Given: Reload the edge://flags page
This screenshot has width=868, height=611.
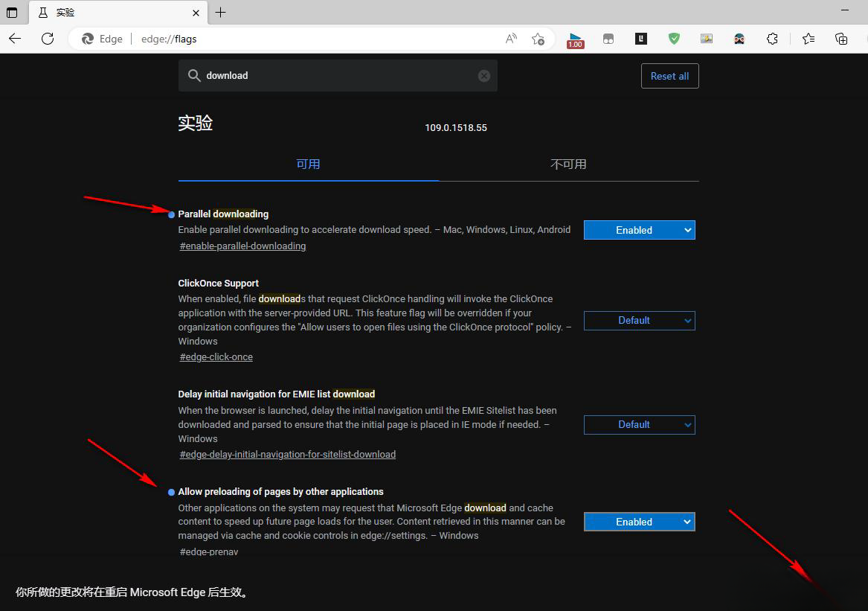Looking at the screenshot, I should [48, 39].
